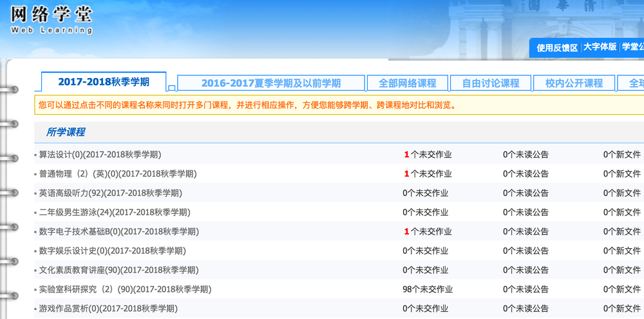Screen dimensions: 644x319
Task: Click 1个未交作业 for 算法设计
Action: (428, 155)
